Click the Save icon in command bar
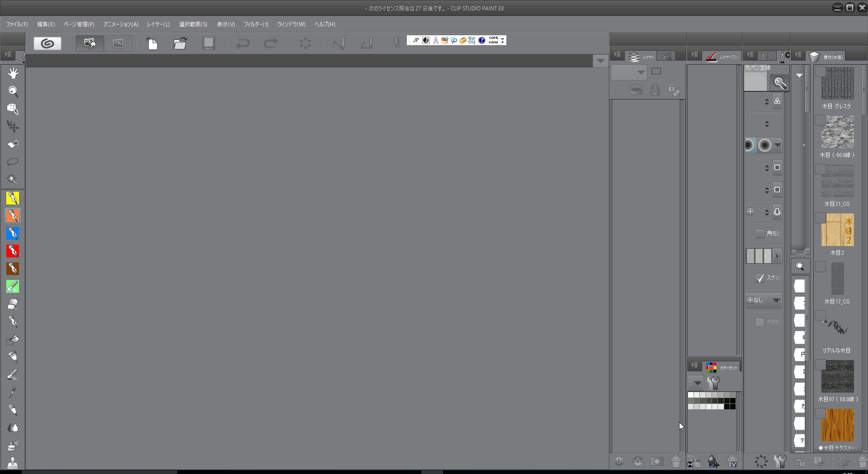Screen dimensions: 868x474 pyautogui.click(x=208, y=43)
